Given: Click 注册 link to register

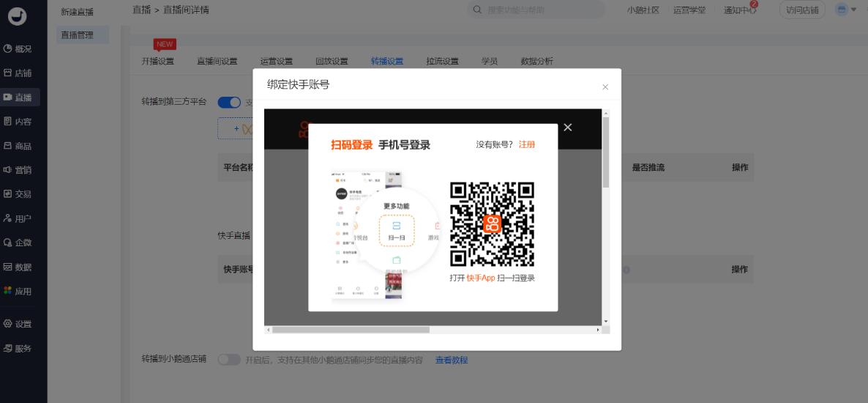Looking at the screenshot, I should 527,144.
